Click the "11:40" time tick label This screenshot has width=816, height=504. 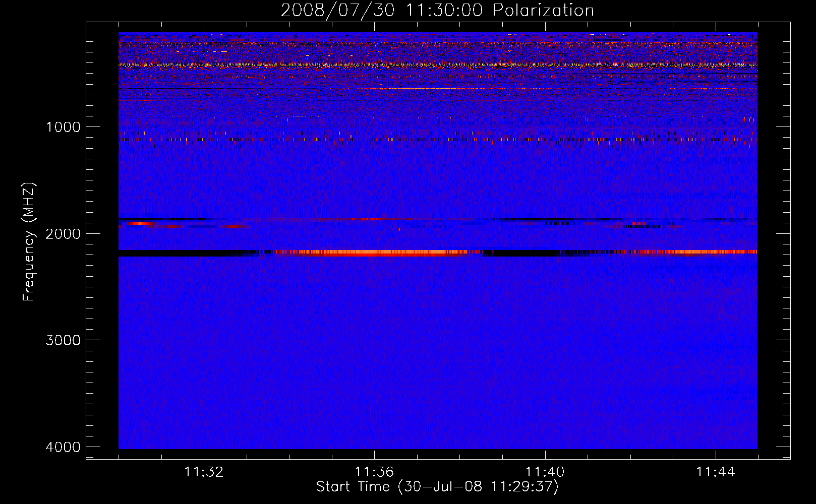[x=545, y=472]
